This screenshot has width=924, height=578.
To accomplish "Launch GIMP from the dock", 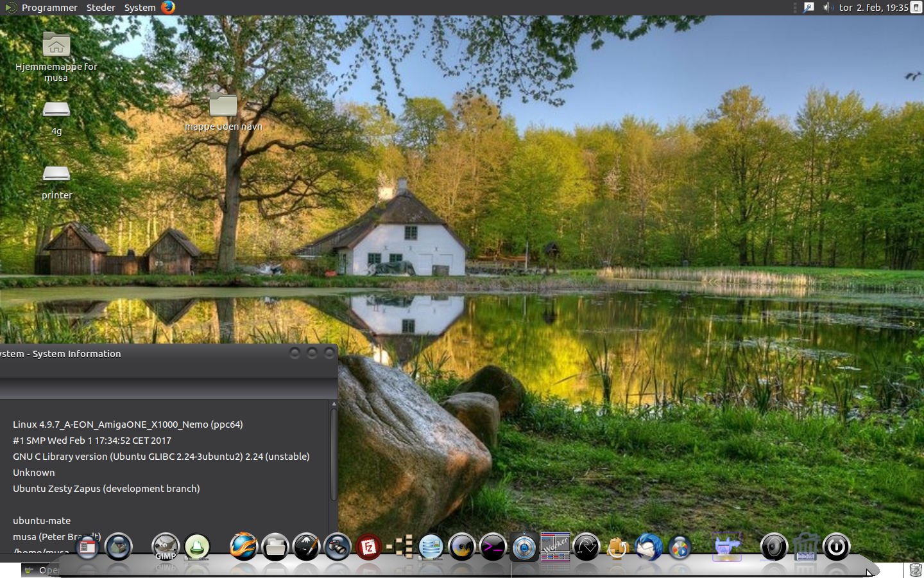I will pos(166,547).
